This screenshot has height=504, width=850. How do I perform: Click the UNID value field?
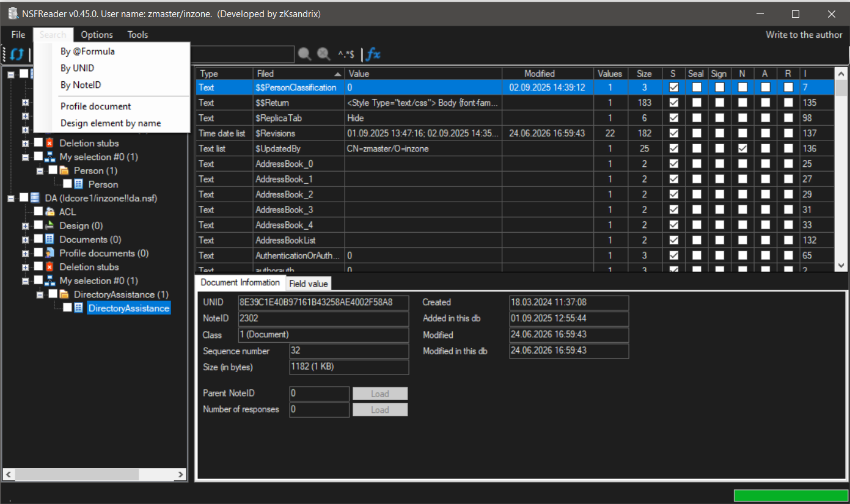click(x=323, y=302)
